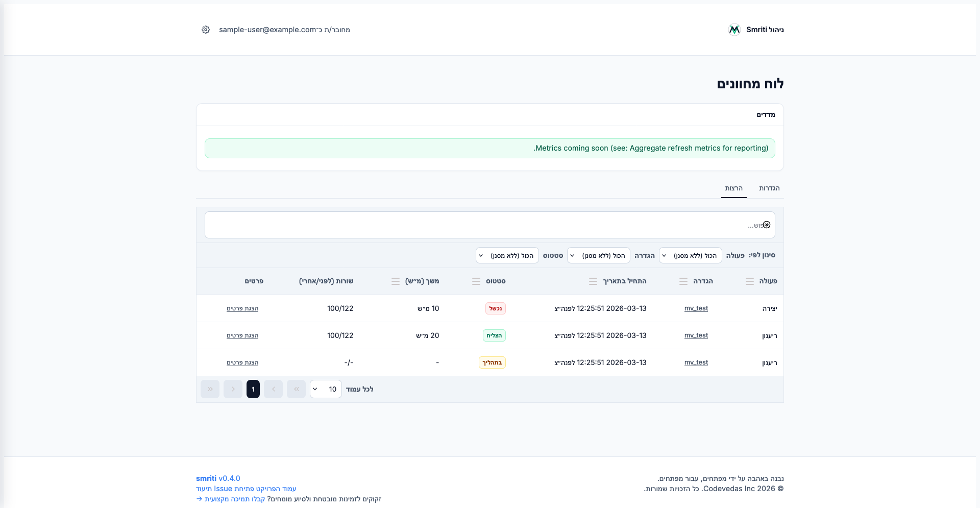Open settings gear icon next to user email
The height and width of the screenshot is (508, 980).
click(x=206, y=30)
